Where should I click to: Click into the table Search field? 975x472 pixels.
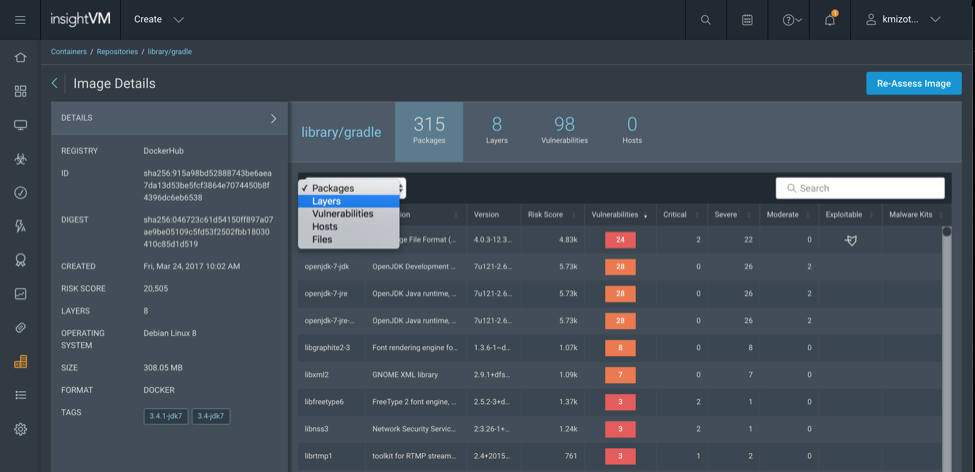pyautogui.click(x=860, y=188)
